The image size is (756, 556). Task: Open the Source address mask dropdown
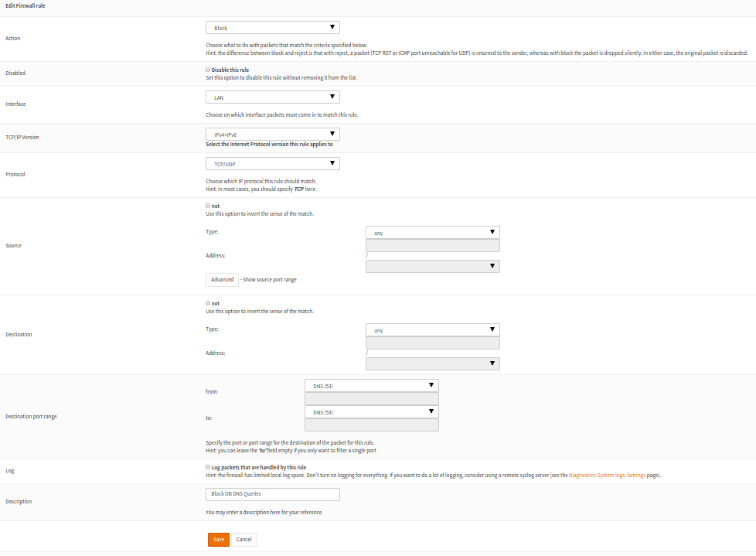pos(432,265)
